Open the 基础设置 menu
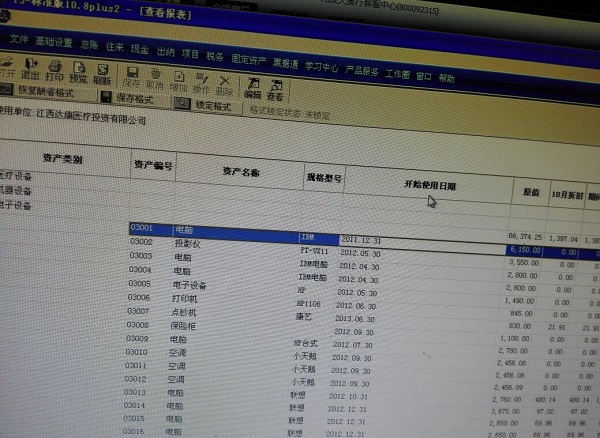The width and height of the screenshot is (600, 438). click(x=54, y=42)
